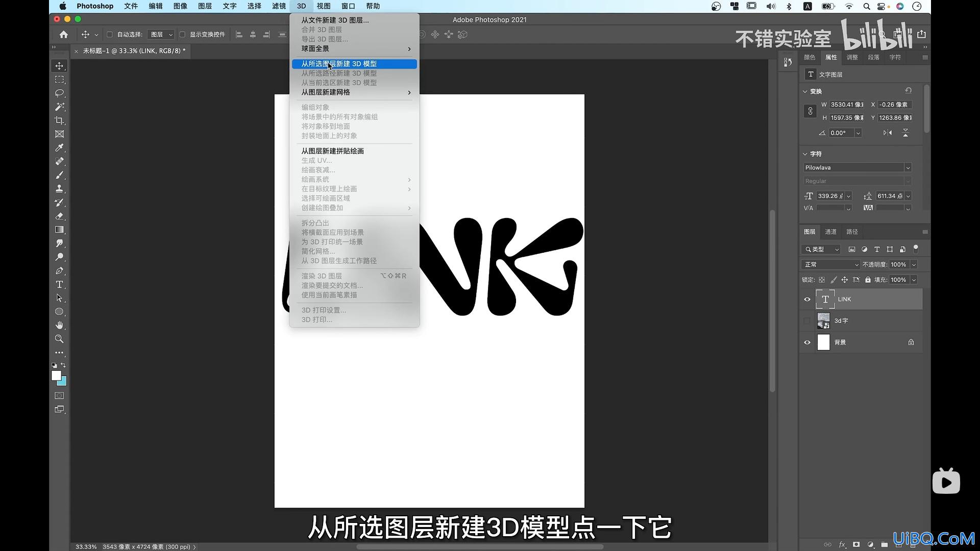This screenshot has height=551, width=980.
Task: Open the 正常 blend mode dropdown
Action: tap(831, 265)
